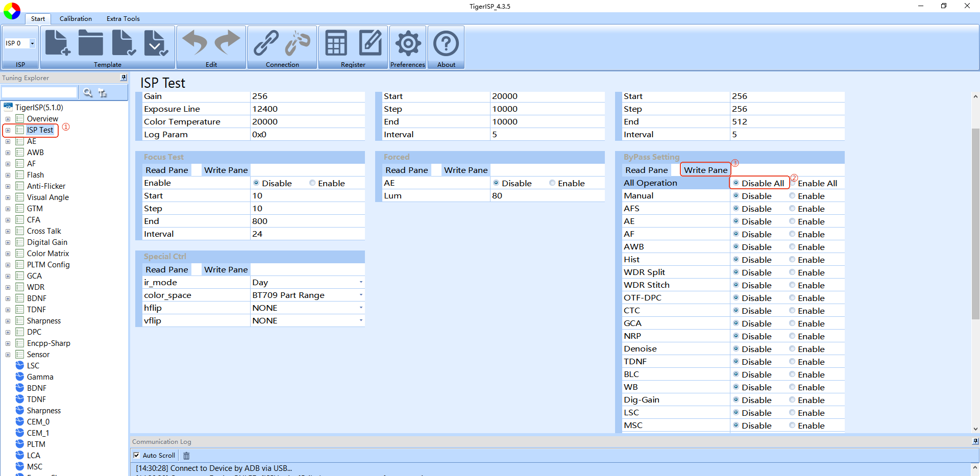Open the ir_mode dropdown showing Day
This screenshot has height=476, width=980.
(x=307, y=282)
